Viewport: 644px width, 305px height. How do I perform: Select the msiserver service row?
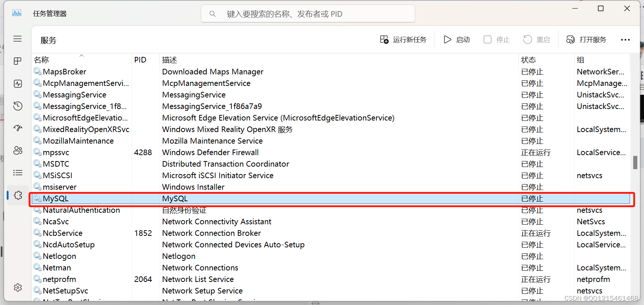331,187
